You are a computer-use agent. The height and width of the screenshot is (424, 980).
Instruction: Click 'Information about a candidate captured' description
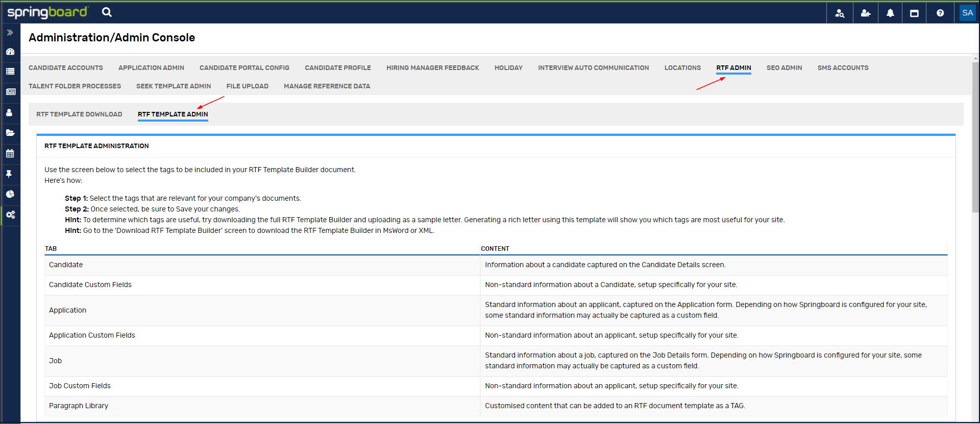(605, 265)
